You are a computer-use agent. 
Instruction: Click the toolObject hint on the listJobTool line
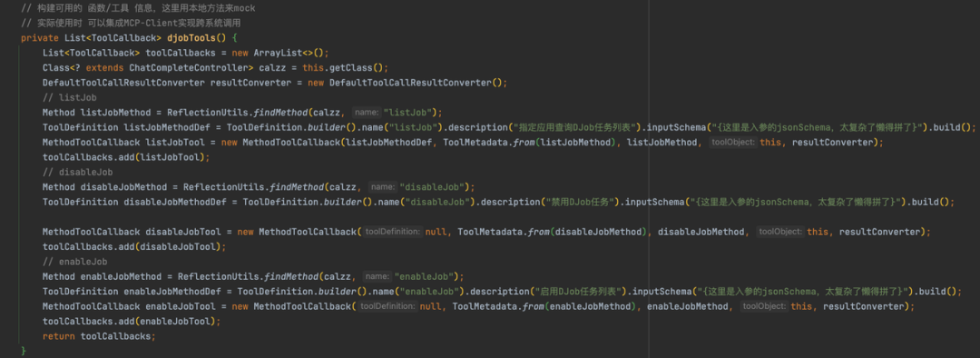click(733, 143)
